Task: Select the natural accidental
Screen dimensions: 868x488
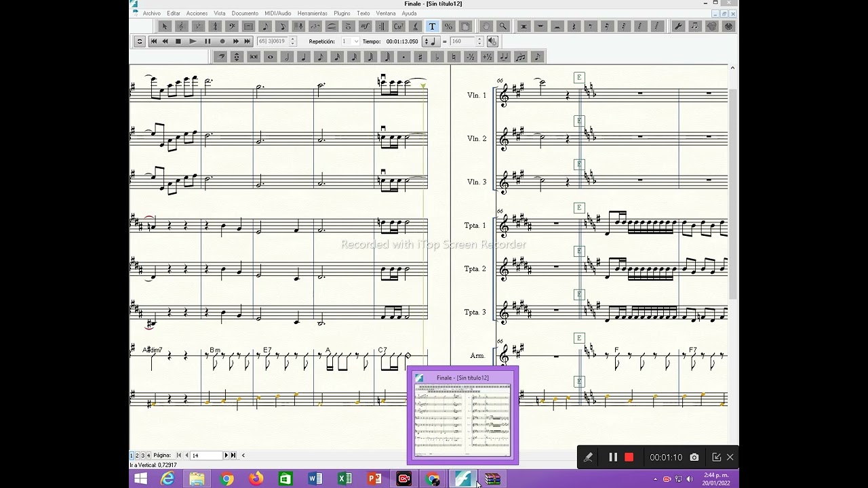Action: (x=454, y=57)
